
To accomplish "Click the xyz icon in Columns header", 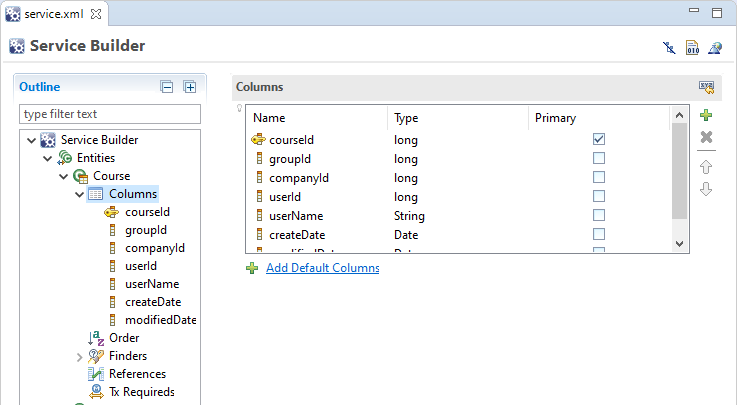I will coord(706,87).
